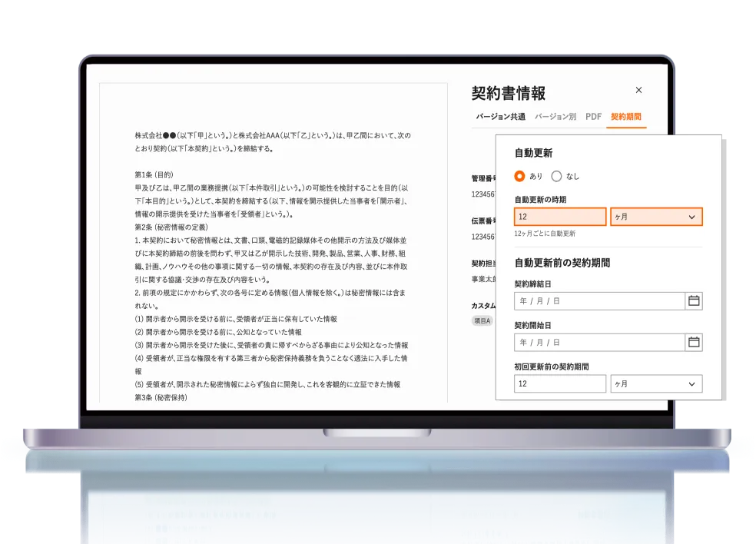The width and height of the screenshot is (756, 544).
Task: Close the 契約書情報 panel with X
Action: (638, 90)
